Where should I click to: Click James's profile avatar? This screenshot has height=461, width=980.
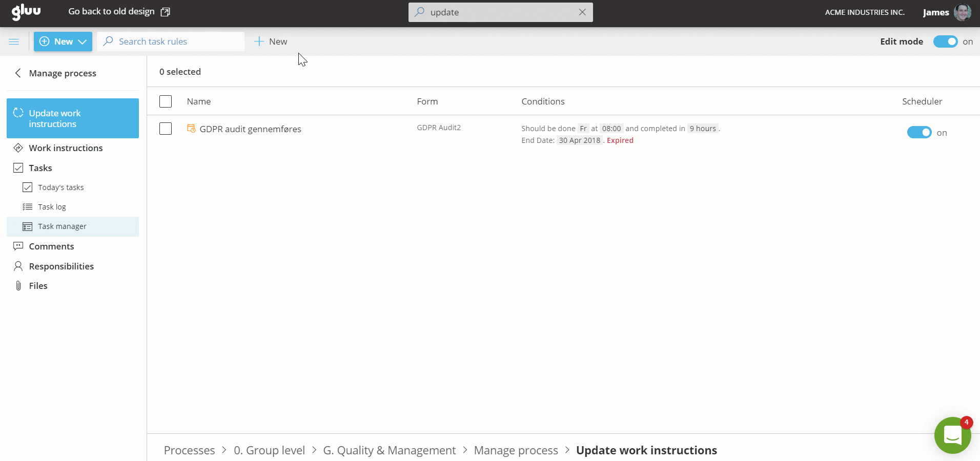[962, 12]
